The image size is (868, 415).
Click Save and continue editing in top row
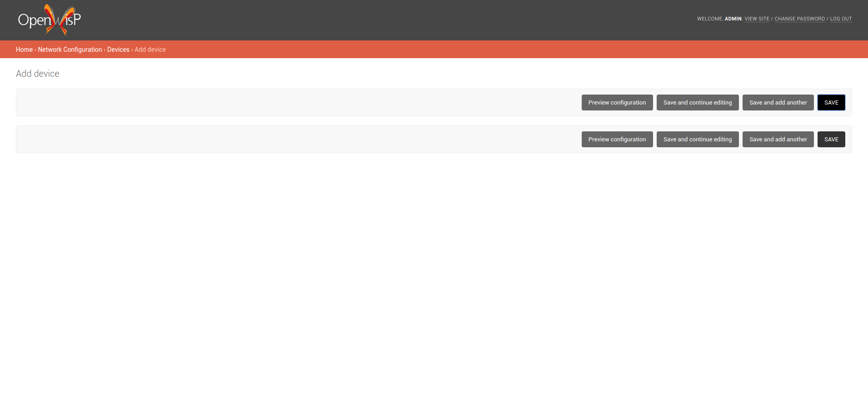[697, 102]
